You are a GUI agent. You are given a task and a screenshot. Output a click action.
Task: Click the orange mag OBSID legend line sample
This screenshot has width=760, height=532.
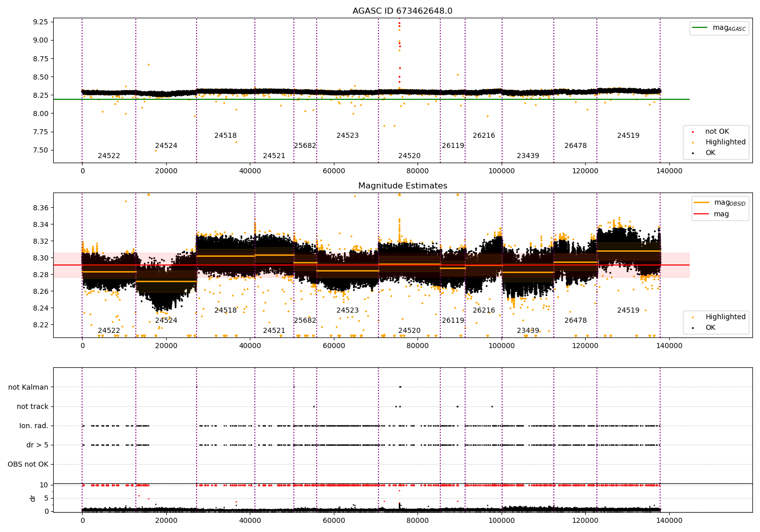tap(702, 202)
